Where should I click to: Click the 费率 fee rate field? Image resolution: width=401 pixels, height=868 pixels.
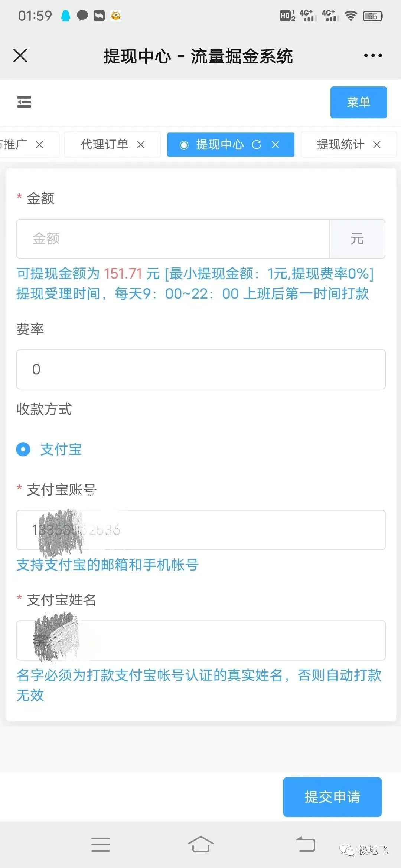click(x=200, y=369)
